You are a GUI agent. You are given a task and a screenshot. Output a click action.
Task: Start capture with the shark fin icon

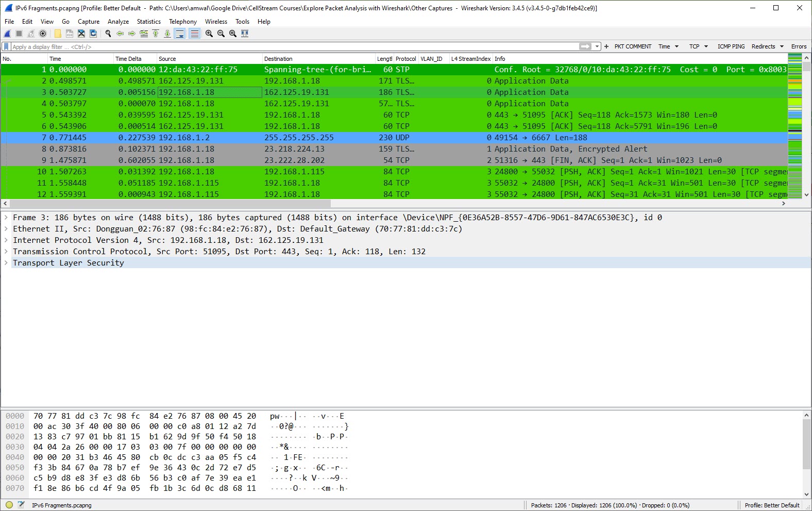tap(7, 34)
